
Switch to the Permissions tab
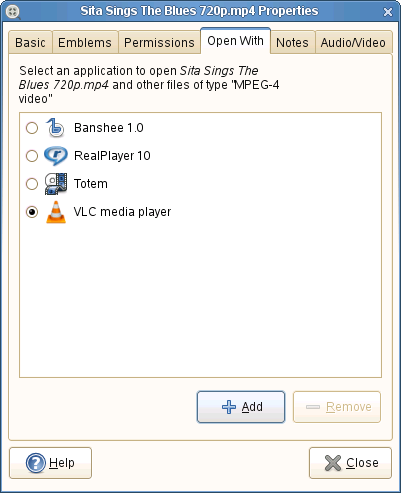159,42
